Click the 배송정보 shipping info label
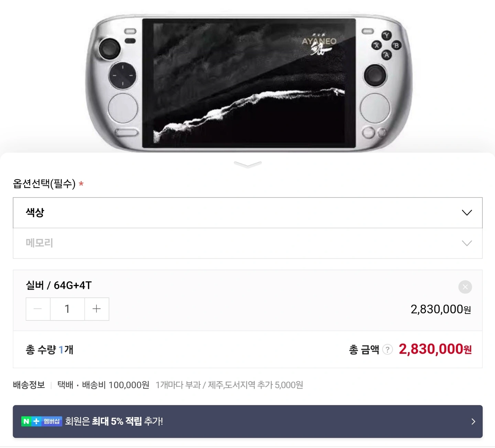Image resolution: width=495 pixels, height=448 pixels. [29, 385]
